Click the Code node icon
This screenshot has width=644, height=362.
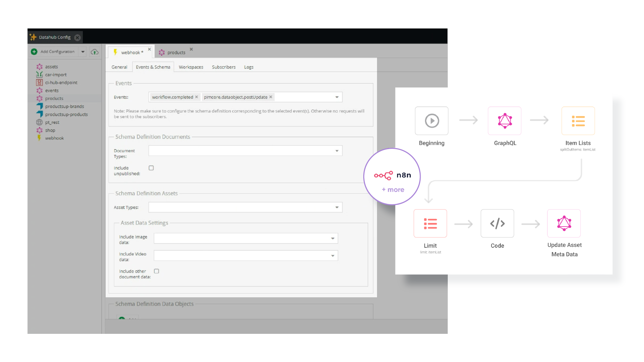pyautogui.click(x=497, y=224)
